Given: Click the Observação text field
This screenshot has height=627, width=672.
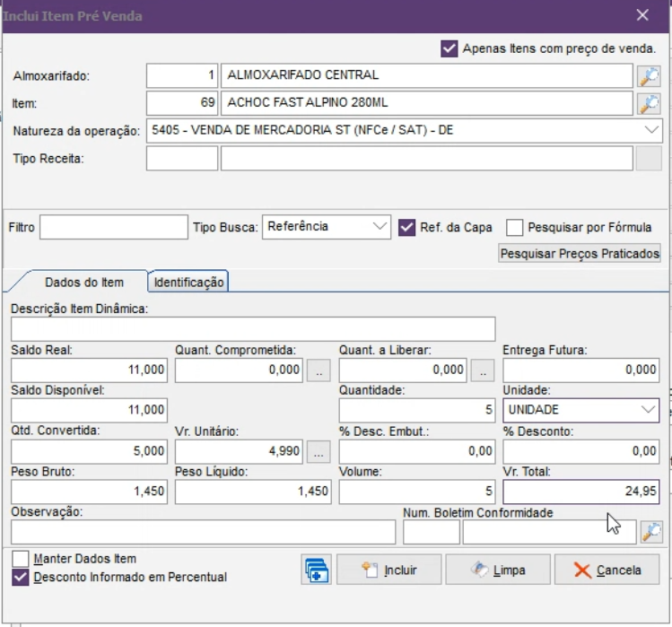Looking at the screenshot, I should point(203,532).
